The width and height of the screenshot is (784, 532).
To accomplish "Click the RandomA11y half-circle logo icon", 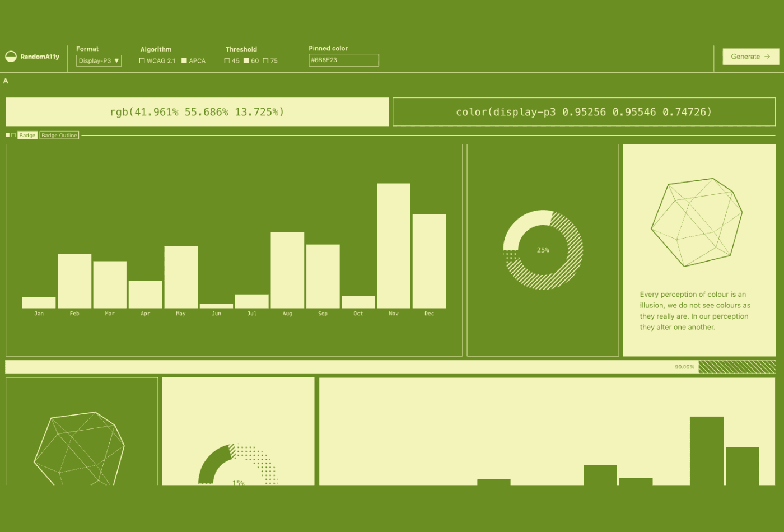I will pos(11,57).
